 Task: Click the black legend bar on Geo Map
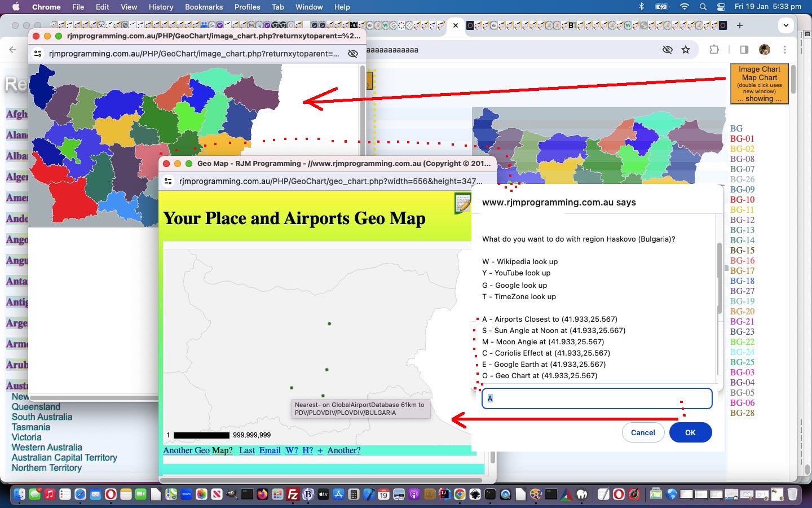coord(201,435)
